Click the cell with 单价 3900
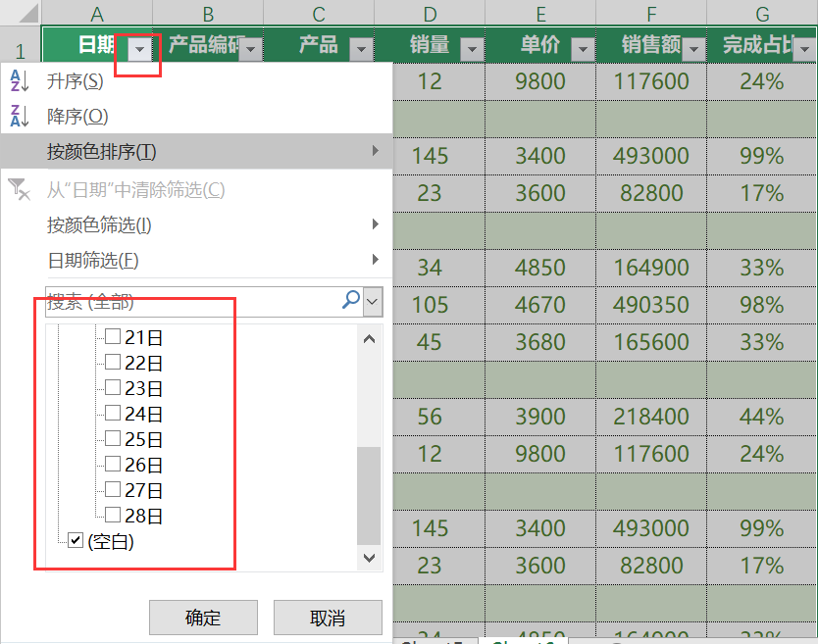Screen dimensions: 818x644 pyautogui.click(x=540, y=417)
